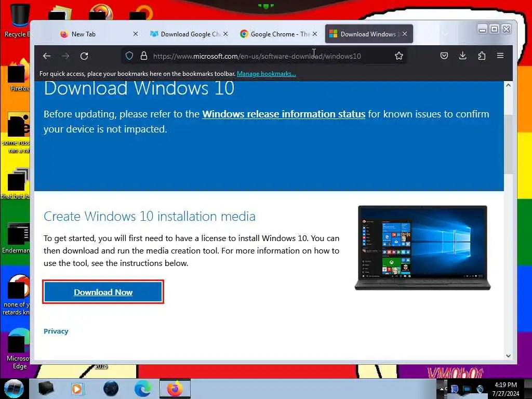The image size is (532, 399).
Task: Close the New Tab tab
Action: click(x=136, y=34)
